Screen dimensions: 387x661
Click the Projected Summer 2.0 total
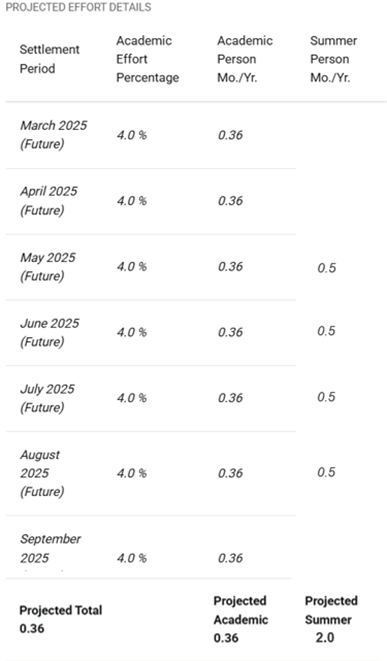tap(331, 619)
